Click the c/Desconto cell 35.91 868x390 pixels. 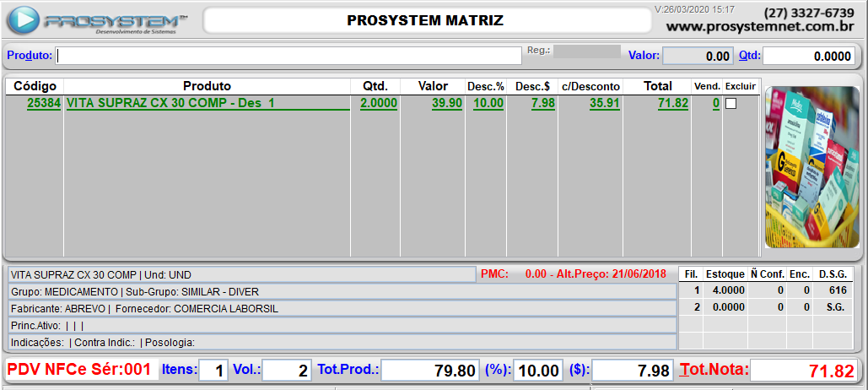605,103
